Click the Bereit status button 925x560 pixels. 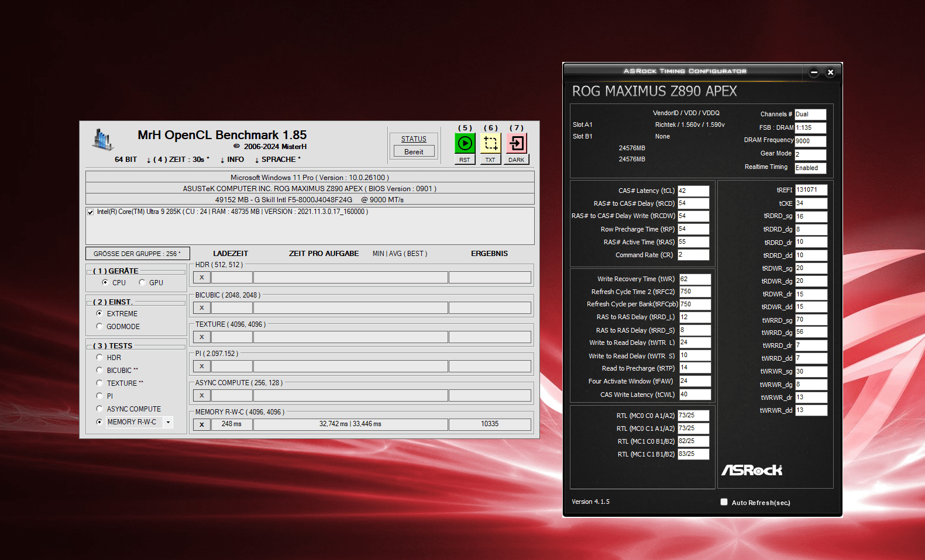tap(414, 151)
